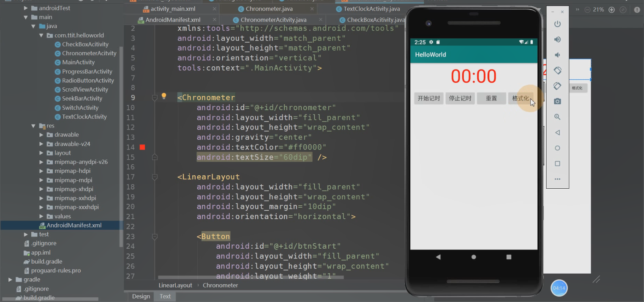Expand the drawable folder
The image size is (644, 302).
(41, 135)
